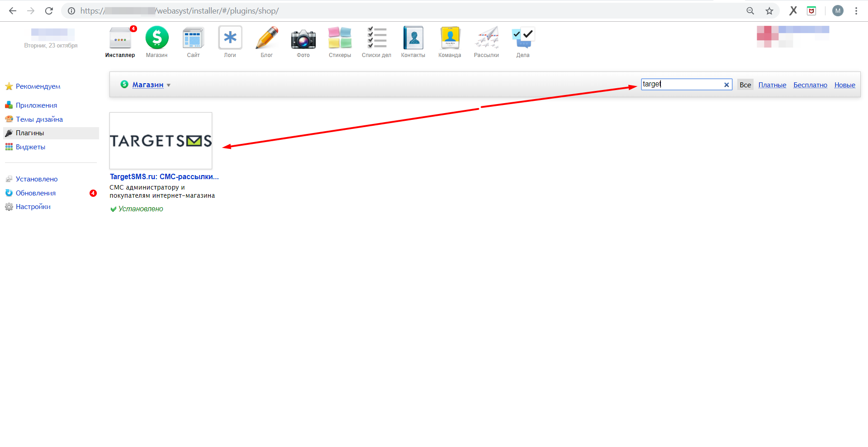The image size is (868, 447).
Task: Expand the Магазин dropdown arrow
Action: click(x=169, y=85)
